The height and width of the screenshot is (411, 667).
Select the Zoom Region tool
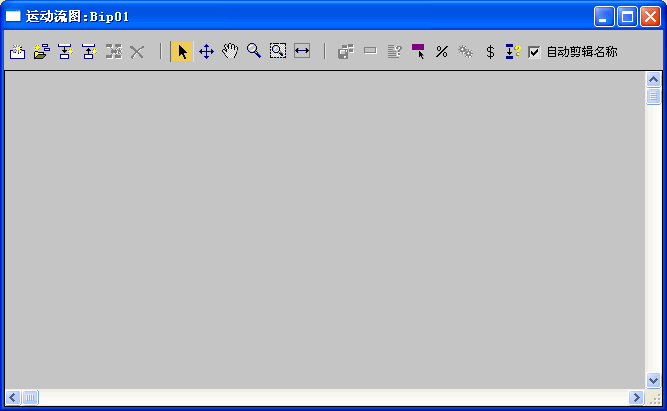pos(278,51)
